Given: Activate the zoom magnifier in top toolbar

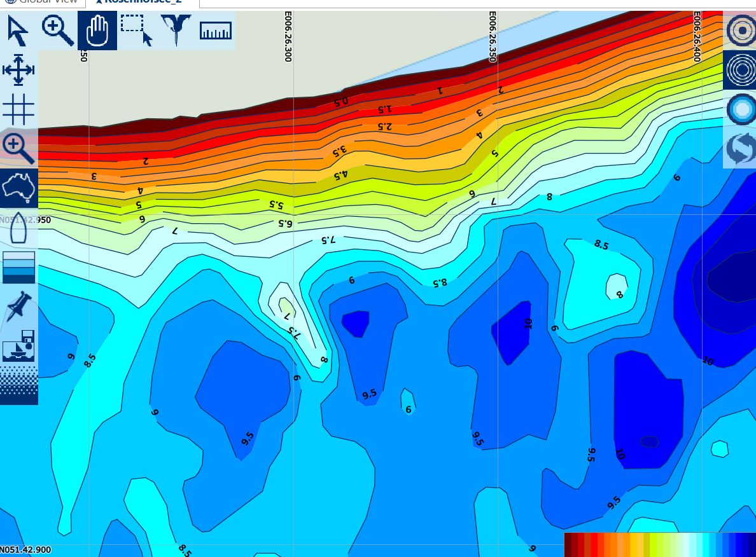Looking at the screenshot, I should [58, 31].
